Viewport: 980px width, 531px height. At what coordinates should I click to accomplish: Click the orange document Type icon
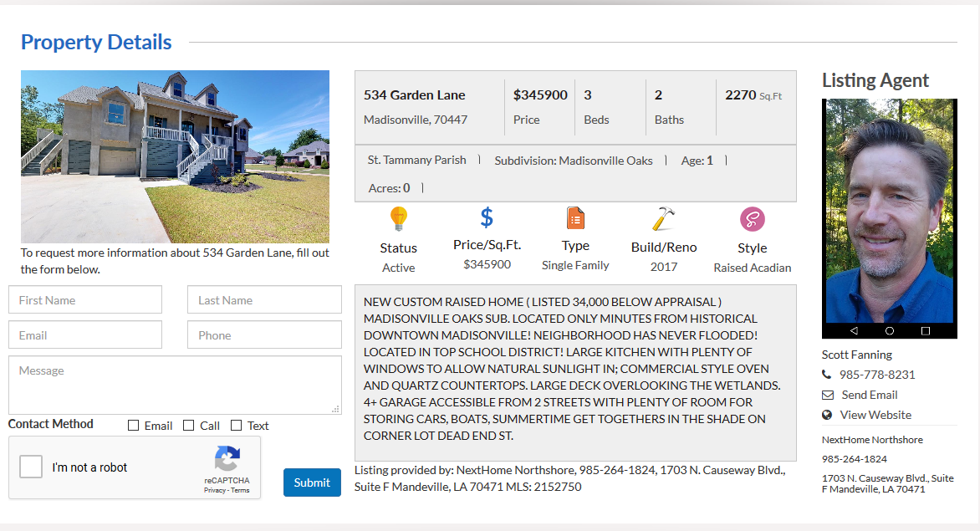pyautogui.click(x=575, y=218)
